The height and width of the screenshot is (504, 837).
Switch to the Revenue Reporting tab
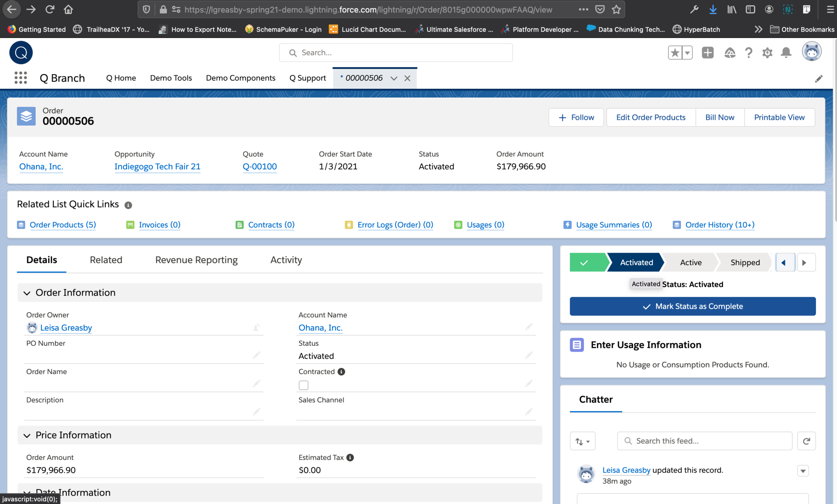coord(196,260)
